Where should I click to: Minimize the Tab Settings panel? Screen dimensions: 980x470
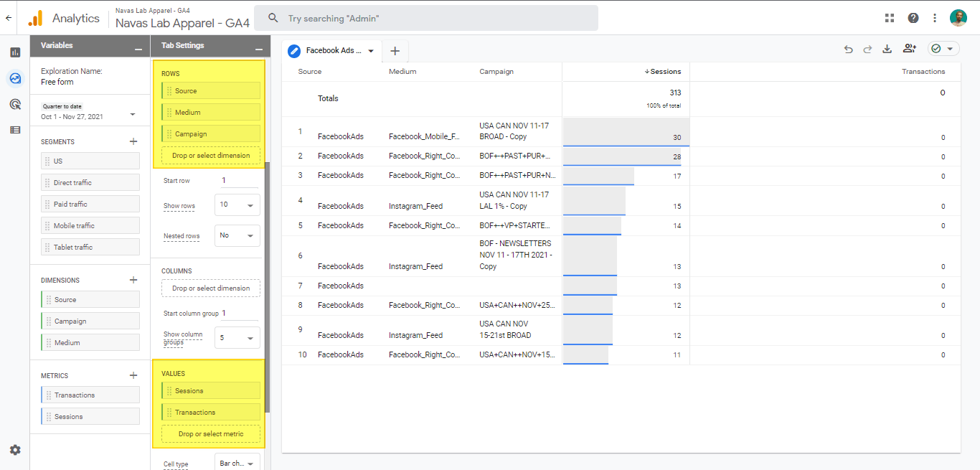point(259,48)
